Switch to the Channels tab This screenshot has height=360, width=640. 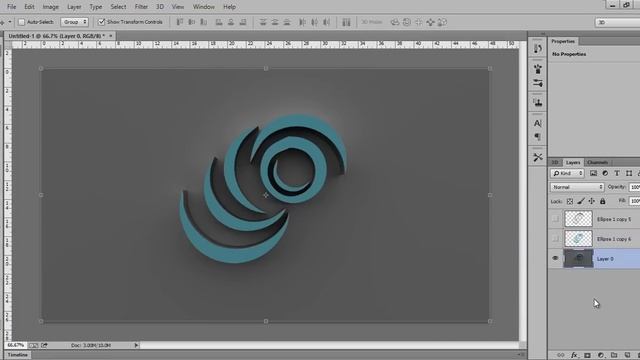(x=598, y=162)
